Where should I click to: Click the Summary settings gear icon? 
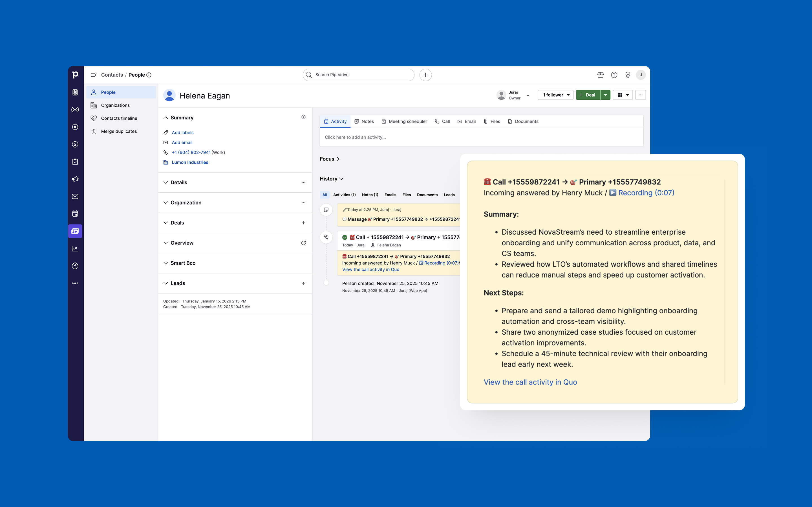[303, 117]
